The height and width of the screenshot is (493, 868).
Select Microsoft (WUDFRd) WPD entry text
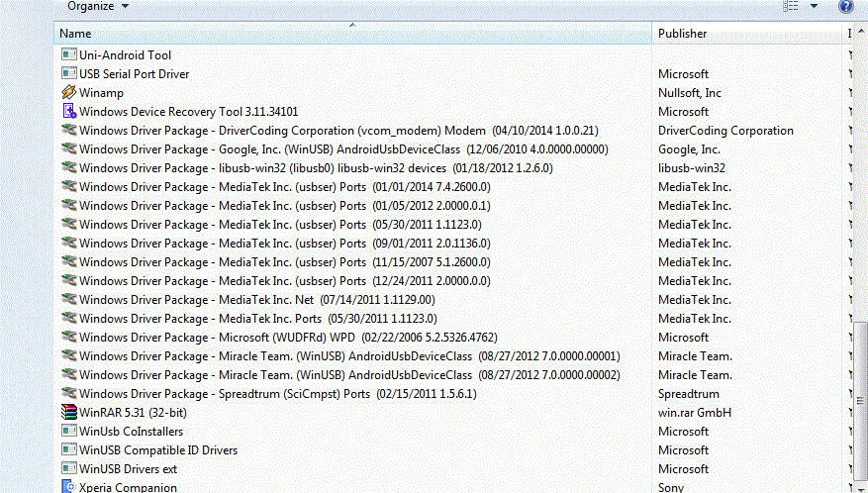[x=288, y=338]
